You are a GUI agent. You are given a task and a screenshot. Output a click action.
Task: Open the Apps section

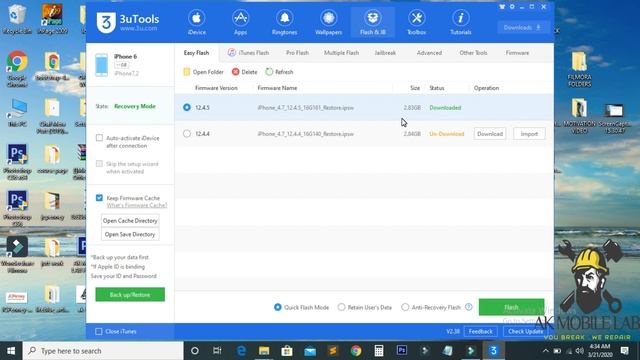pos(240,22)
